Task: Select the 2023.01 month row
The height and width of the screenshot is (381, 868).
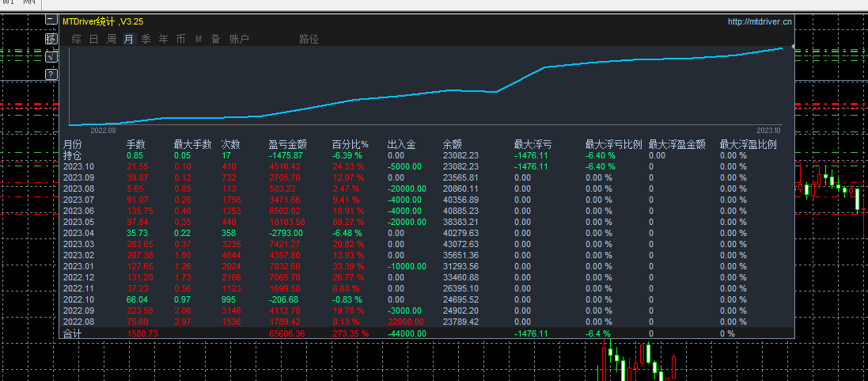Action: click(426, 266)
